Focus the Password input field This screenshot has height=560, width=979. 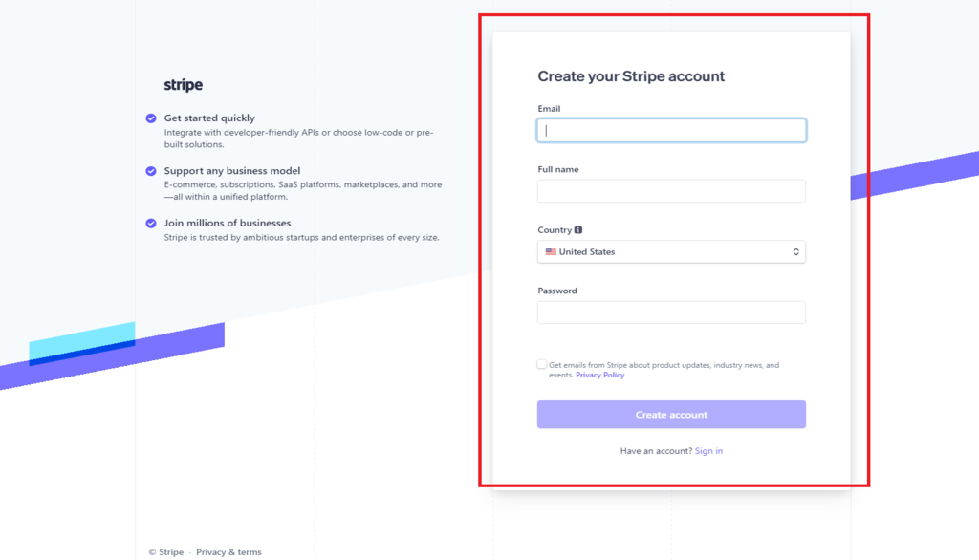pos(671,312)
